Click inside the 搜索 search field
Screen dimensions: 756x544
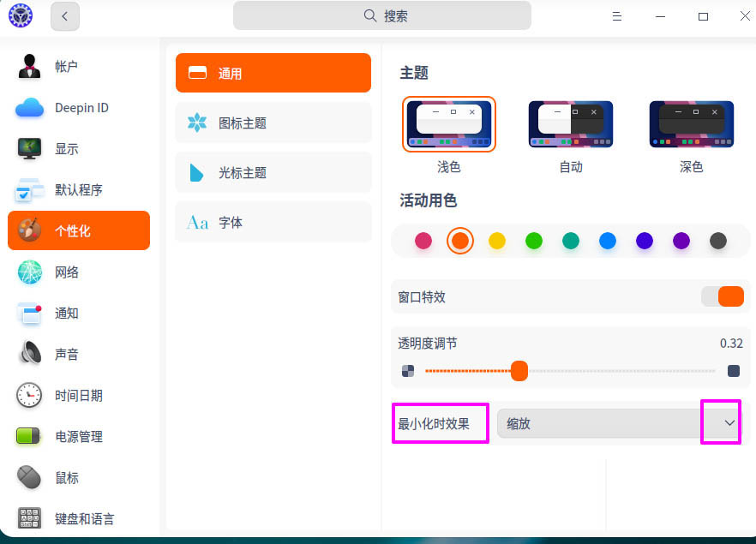tap(381, 15)
